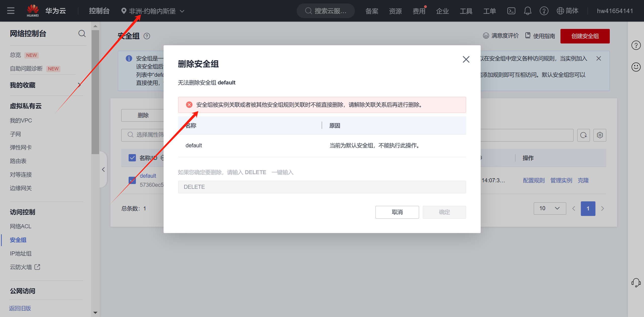Open the page size dropdown showing 10

point(550,208)
